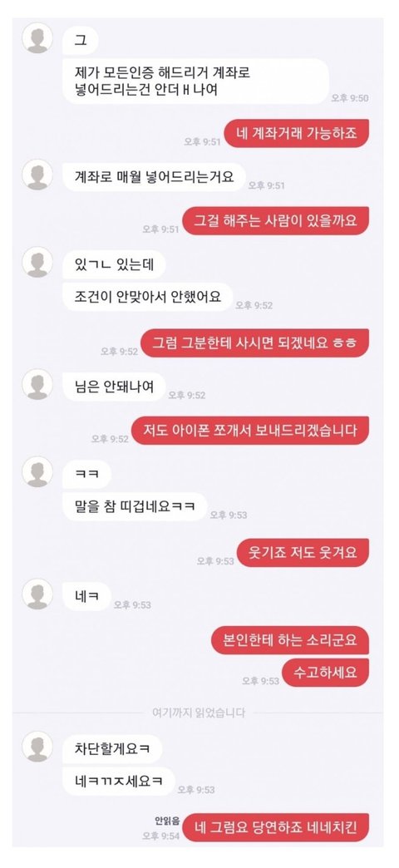Viewport: 399px width, 868px height.
Task: Open the sender avatar next to '님은 안돼나여'
Action: tap(37, 384)
